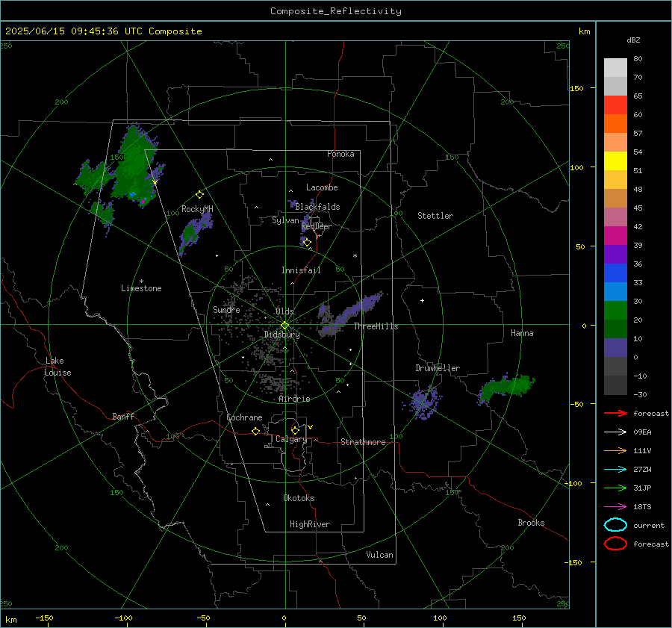Click the white cross marker west of Hanna
Viewport: 672px width, 628px height.
tap(422, 300)
